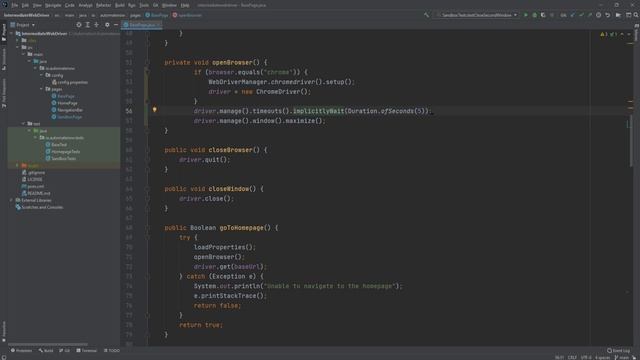Open the File menu
The width and height of the screenshot is (640, 360).
click(x=15, y=5)
